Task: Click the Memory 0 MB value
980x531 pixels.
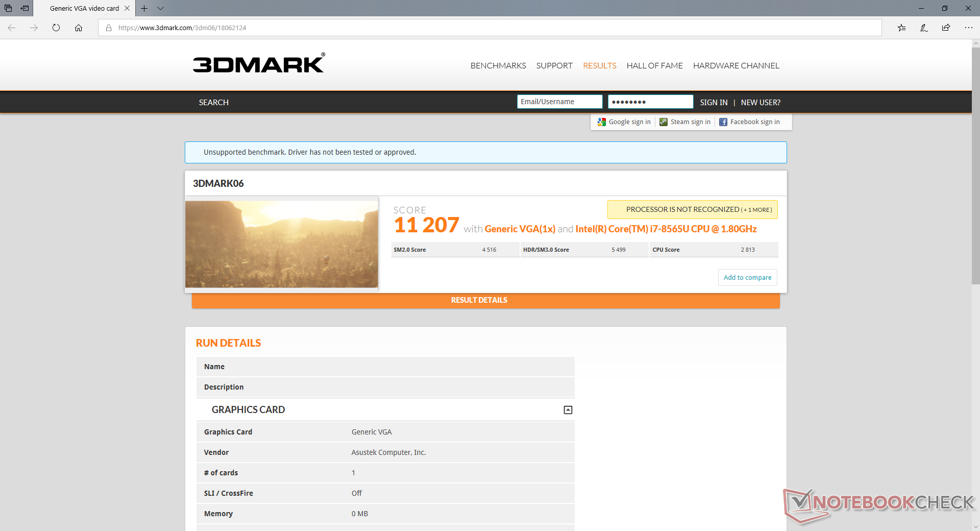Action: click(359, 514)
